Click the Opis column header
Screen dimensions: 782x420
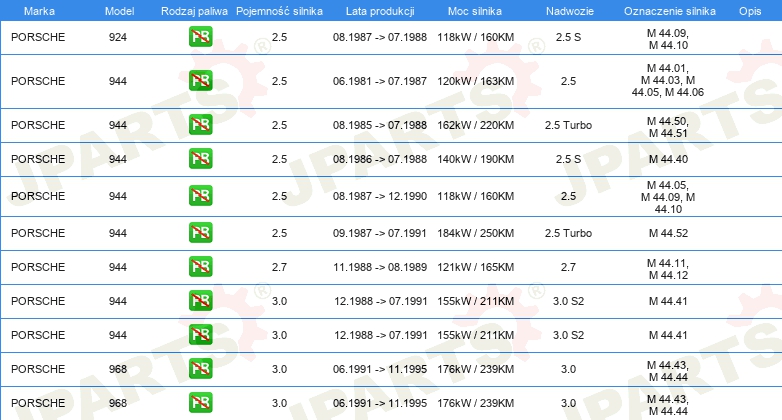750,11
